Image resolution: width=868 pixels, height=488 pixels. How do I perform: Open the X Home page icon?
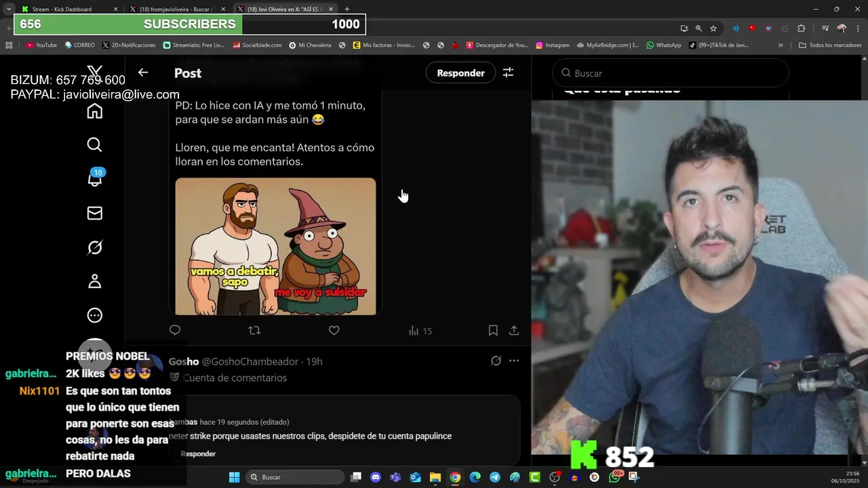[x=95, y=111]
